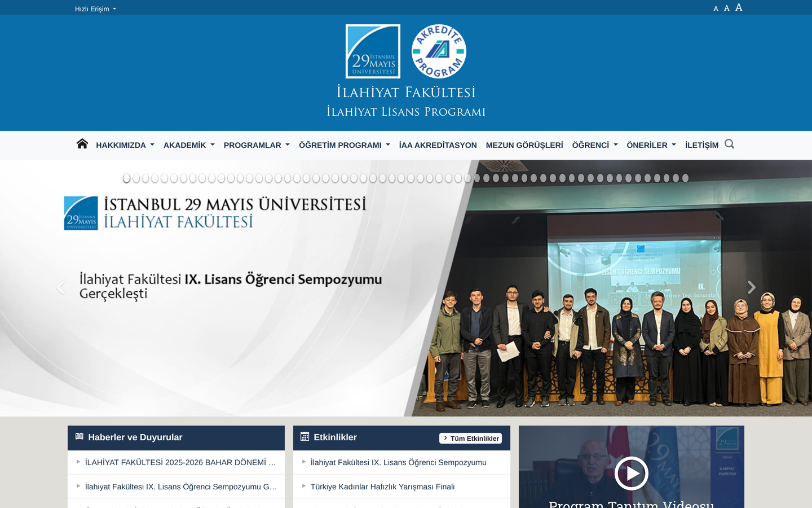812x508 pixels.
Task: Click the Etkinlikler panel heading
Action: [336, 437]
